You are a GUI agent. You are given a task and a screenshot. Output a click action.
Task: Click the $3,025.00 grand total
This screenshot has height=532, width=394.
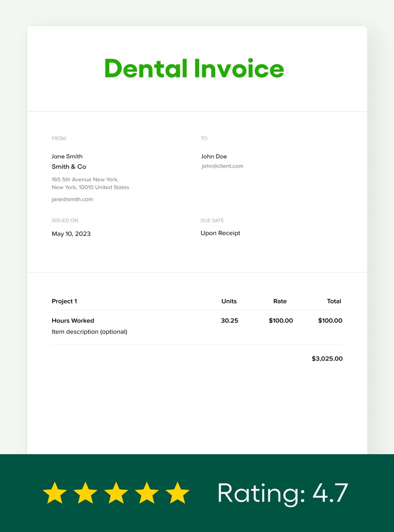[327, 359]
